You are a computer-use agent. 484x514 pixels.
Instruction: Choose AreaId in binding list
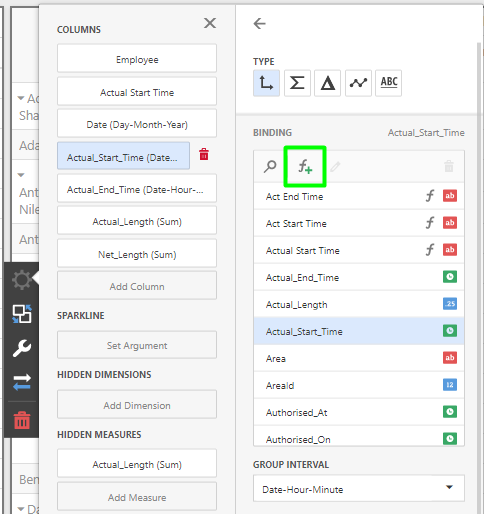359,385
